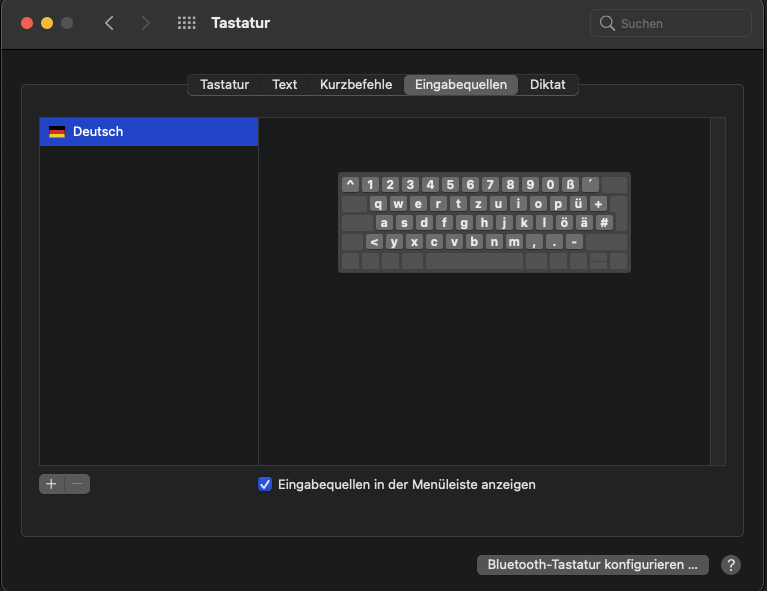
Task: Click the magnifying glass search icon
Action: [x=607, y=23]
